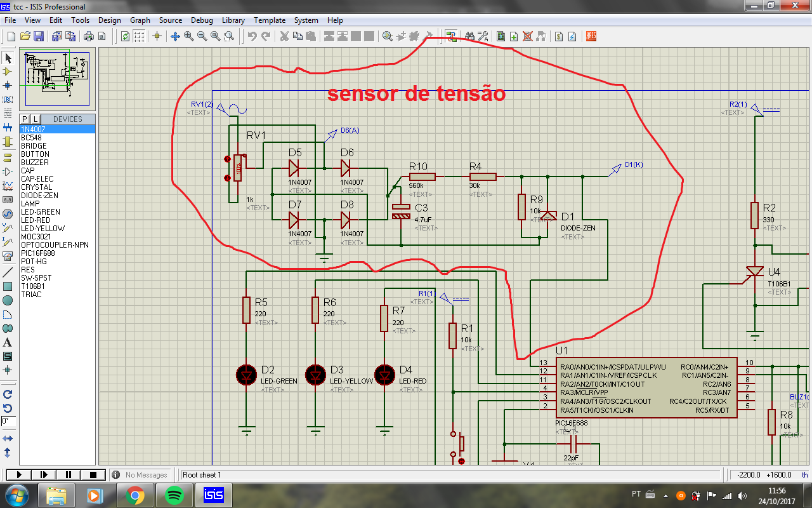Screen dimensions: 812x508
Task: Open the design explorer
Action: (x=501, y=36)
